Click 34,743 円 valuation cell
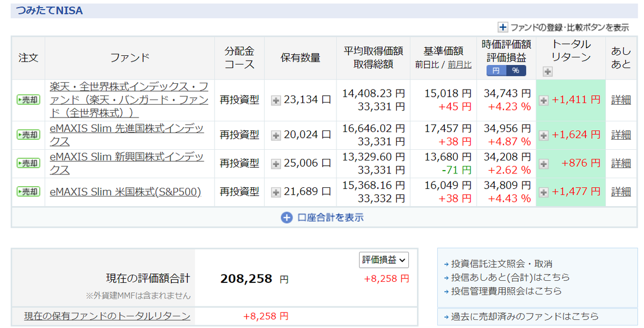The image size is (644, 328). click(x=507, y=93)
